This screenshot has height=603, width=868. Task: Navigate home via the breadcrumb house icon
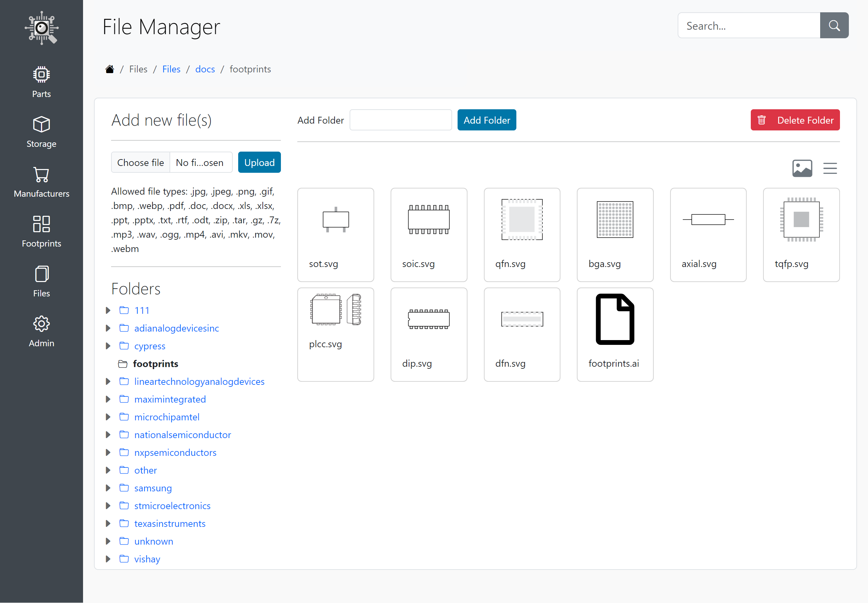[110, 68]
